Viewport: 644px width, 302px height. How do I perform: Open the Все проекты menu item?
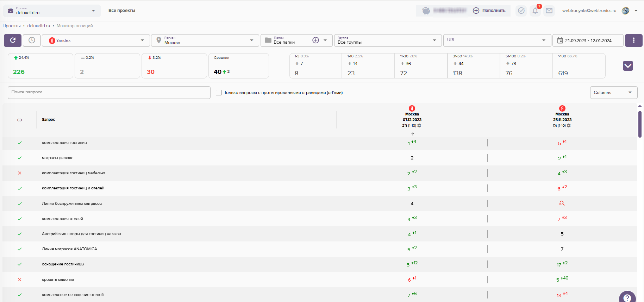(x=121, y=11)
